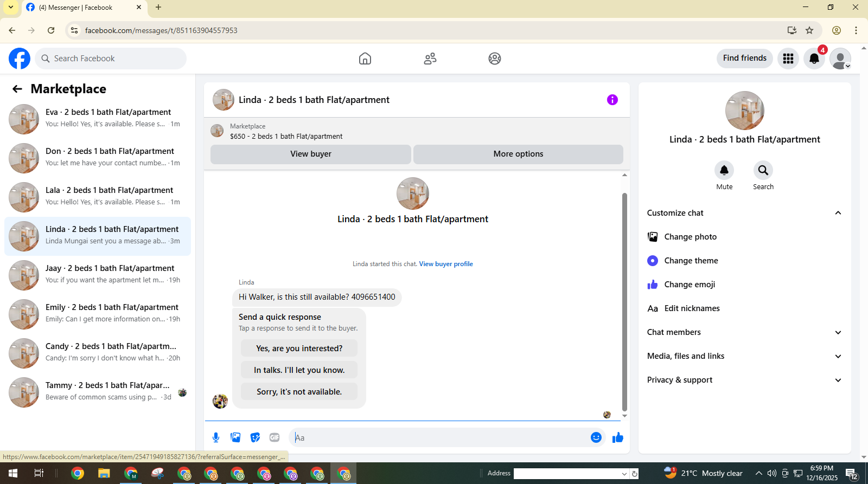Screen dimensions: 868x484
Task: Open the View buyer profile link
Action: 446,264
